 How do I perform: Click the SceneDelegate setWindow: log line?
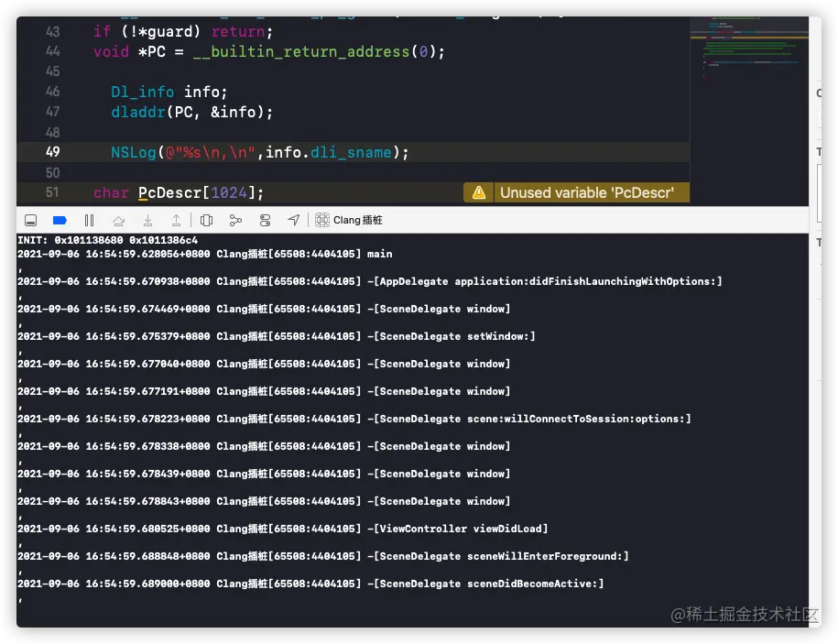tap(277, 337)
